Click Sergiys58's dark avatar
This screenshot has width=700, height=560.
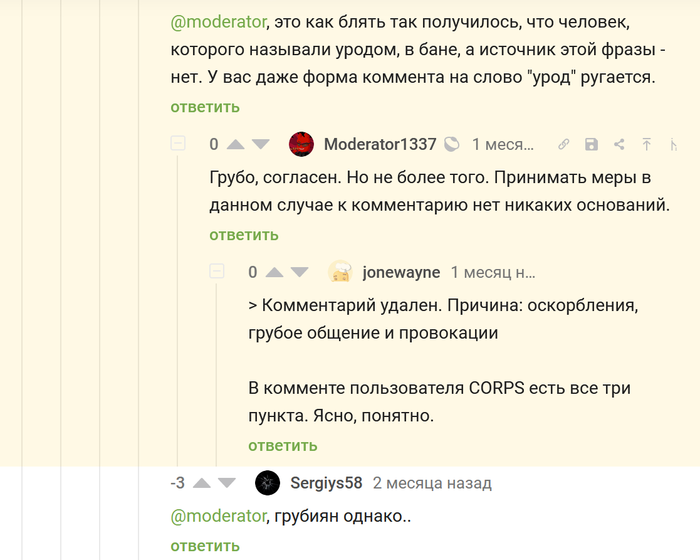267,483
